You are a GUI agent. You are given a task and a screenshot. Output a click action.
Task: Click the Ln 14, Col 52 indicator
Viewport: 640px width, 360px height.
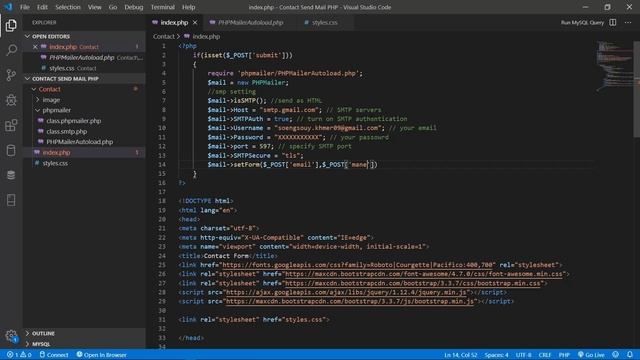click(460, 355)
